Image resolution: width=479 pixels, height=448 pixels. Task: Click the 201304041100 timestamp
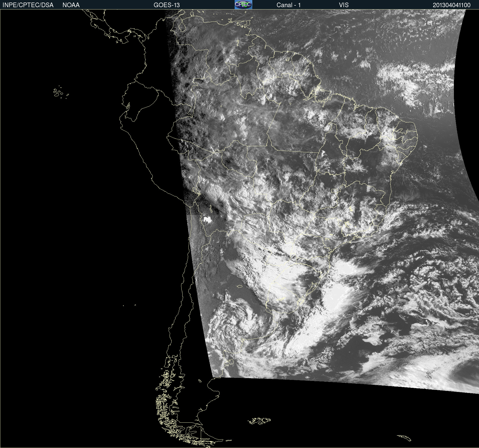452,5
